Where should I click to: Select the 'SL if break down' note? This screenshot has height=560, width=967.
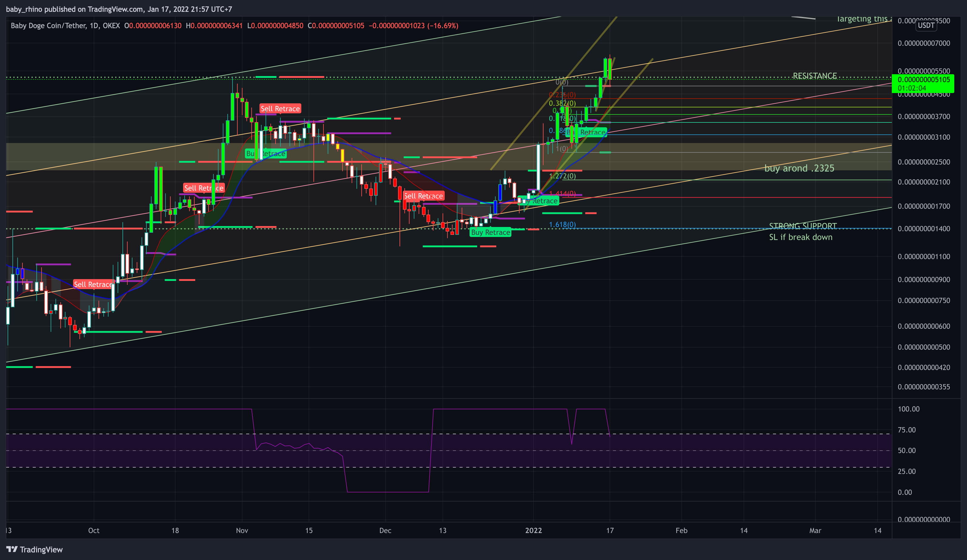[801, 237]
